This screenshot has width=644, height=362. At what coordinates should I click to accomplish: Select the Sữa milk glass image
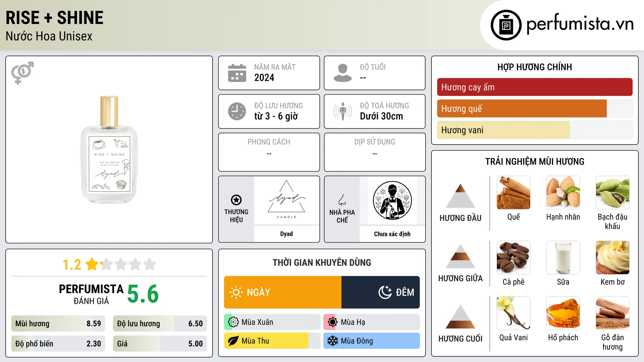point(563,258)
